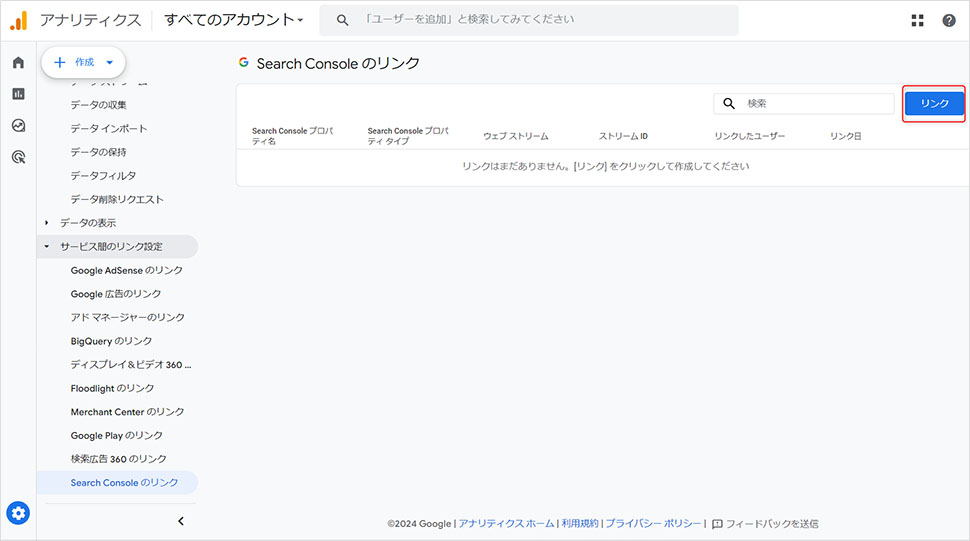Open Google Play のリンク

pyautogui.click(x=116, y=435)
